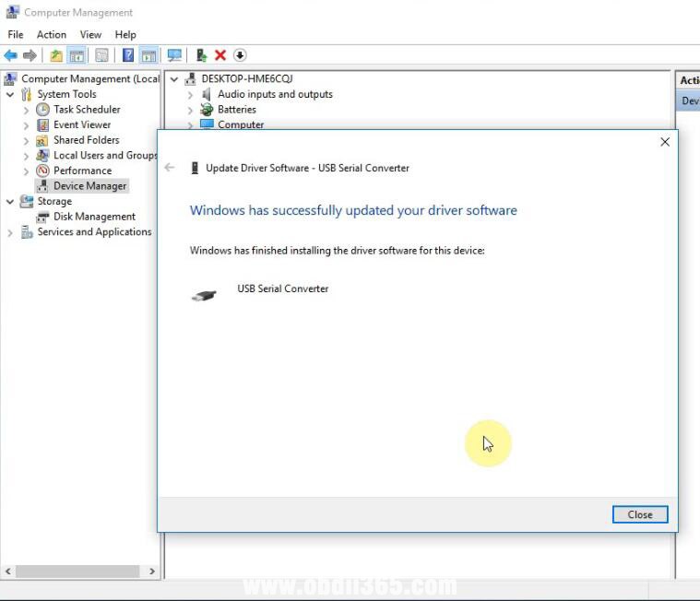Click right scroll arrow of tree scrollbar
700x601 pixels.
click(x=152, y=572)
